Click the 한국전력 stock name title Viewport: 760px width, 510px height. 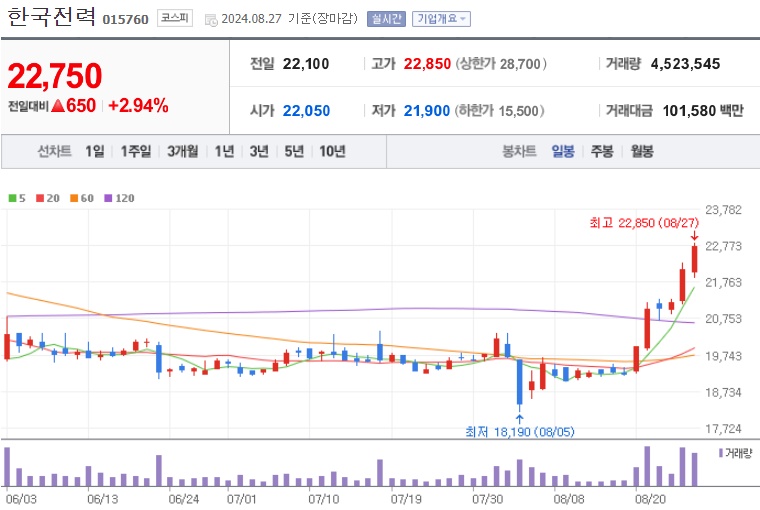tap(51, 16)
